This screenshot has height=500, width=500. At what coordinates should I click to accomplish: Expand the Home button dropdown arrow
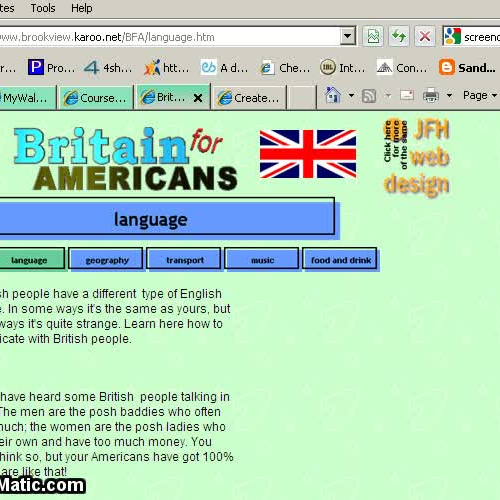click(x=351, y=96)
